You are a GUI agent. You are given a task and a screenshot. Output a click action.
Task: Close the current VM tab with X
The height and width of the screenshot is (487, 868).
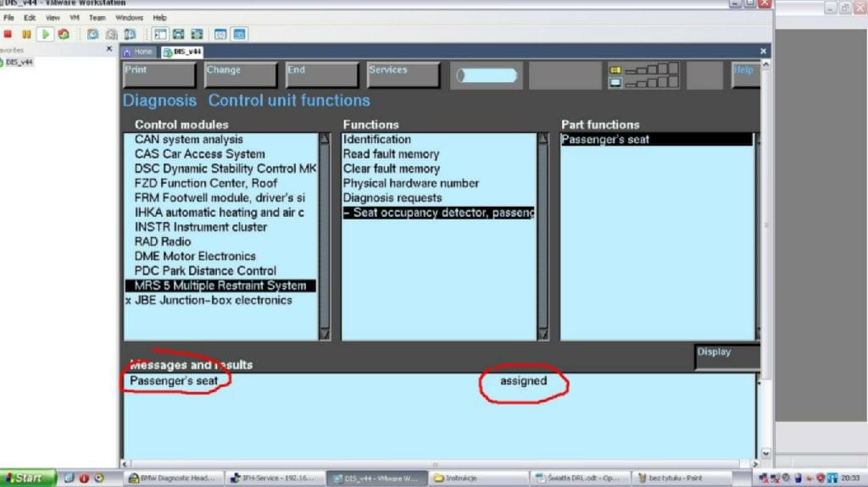(764, 51)
